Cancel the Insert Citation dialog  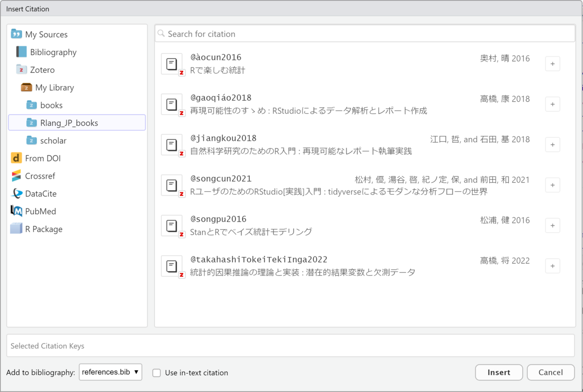[x=550, y=373]
